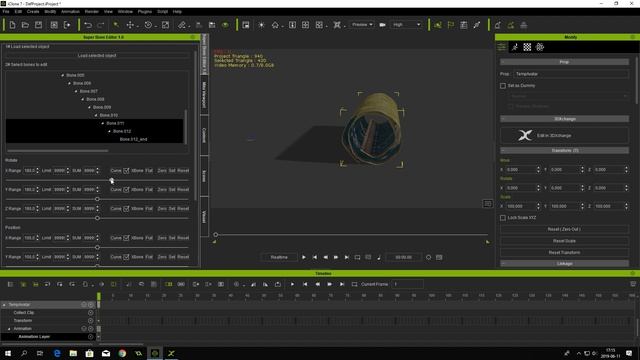Toggle Curve checkbox for Rotate Y Range
Image resolution: width=640 pixels, height=360 pixels.
pos(126,189)
